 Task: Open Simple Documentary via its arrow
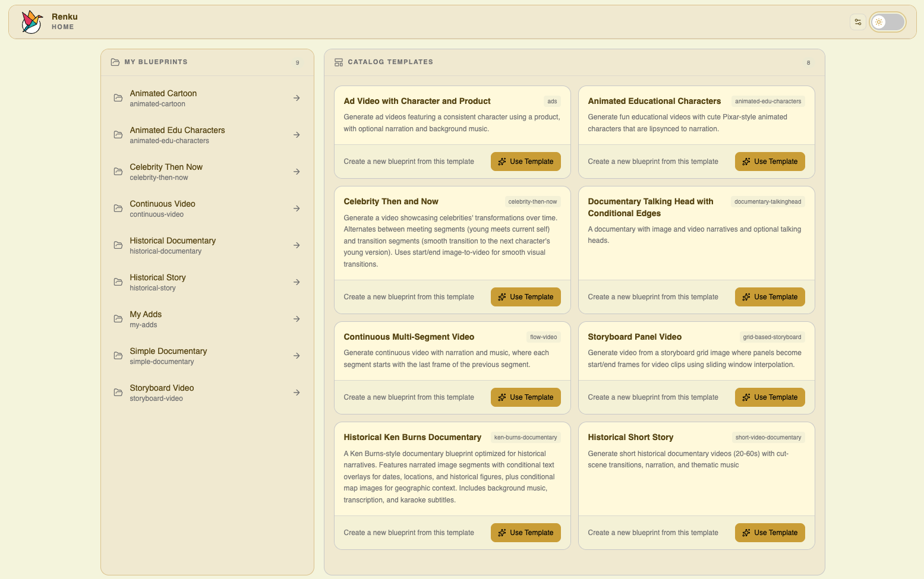[x=297, y=356]
